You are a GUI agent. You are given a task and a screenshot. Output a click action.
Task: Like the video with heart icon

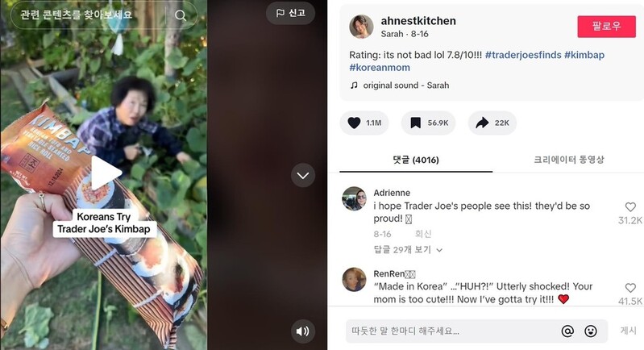click(x=354, y=123)
